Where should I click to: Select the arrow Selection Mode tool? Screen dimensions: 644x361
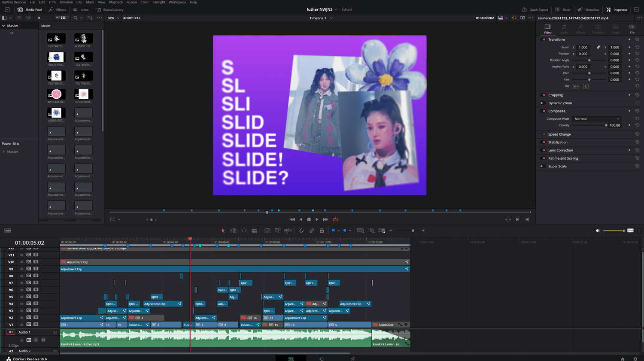click(x=223, y=231)
